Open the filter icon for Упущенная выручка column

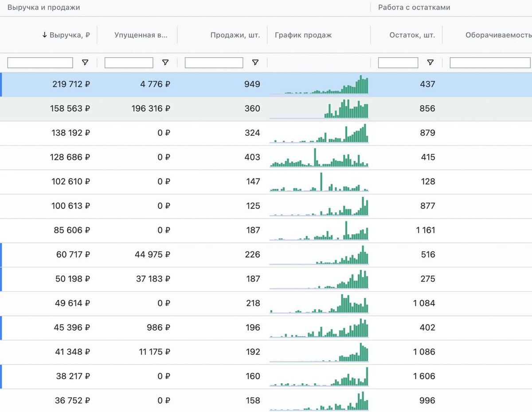pos(165,63)
